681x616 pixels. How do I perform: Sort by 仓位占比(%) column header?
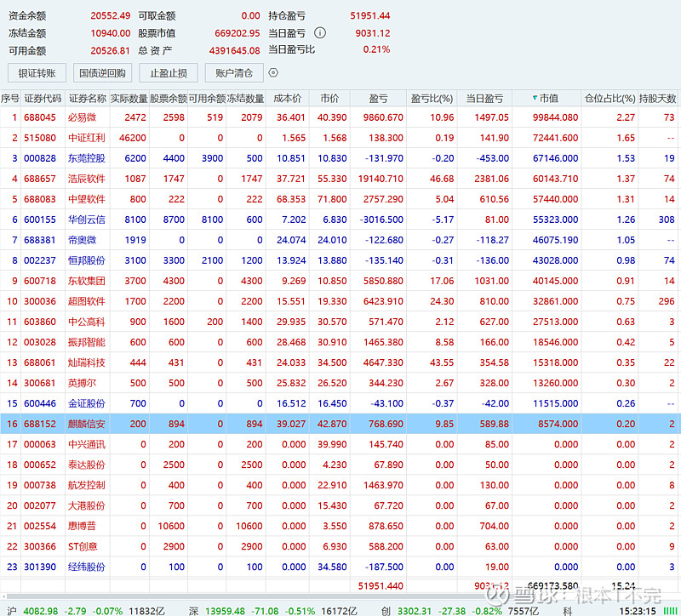[x=609, y=99]
